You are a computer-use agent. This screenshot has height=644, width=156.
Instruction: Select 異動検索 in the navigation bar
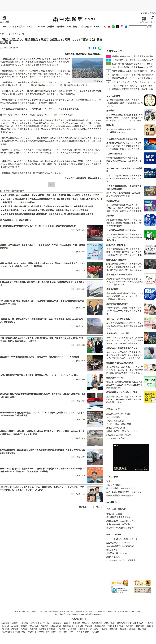51,27
